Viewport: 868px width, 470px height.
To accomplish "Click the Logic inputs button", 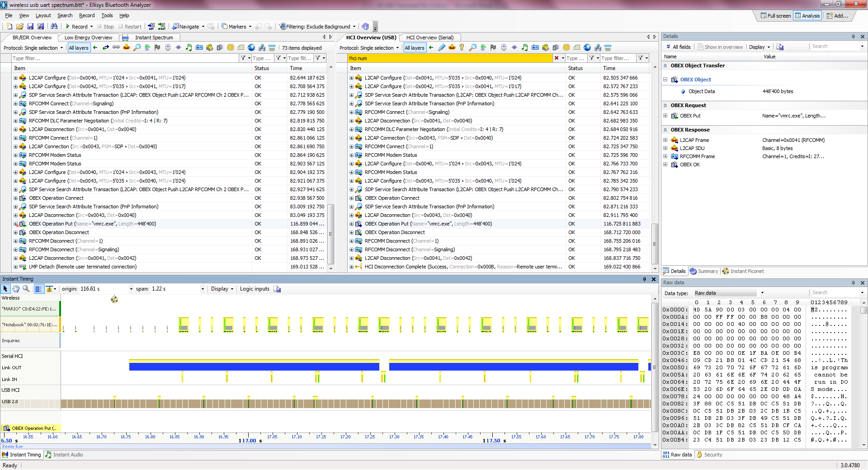I will 255,289.
